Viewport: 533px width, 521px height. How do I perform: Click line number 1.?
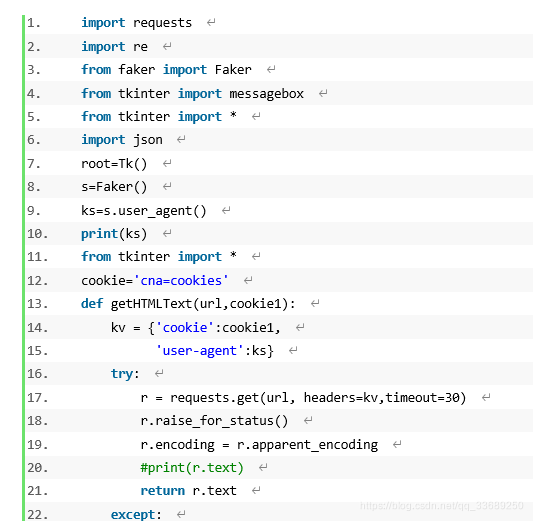pos(34,23)
